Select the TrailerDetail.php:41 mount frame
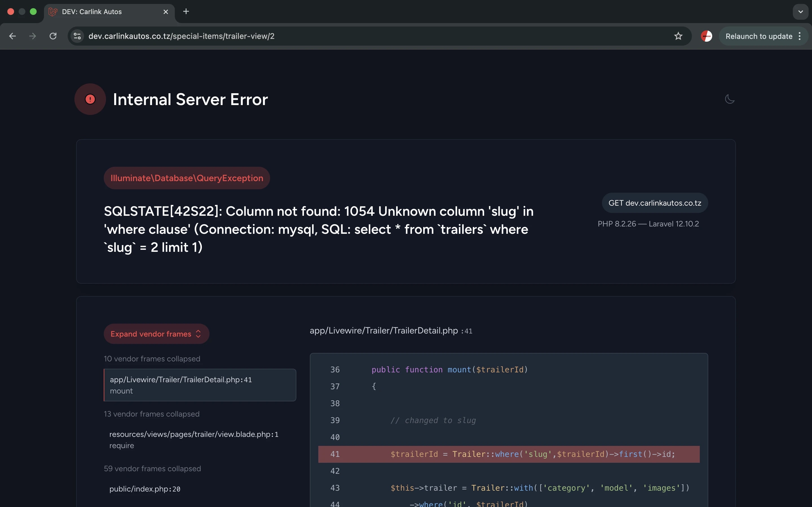This screenshot has height=507, width=812. pos(200,385)
